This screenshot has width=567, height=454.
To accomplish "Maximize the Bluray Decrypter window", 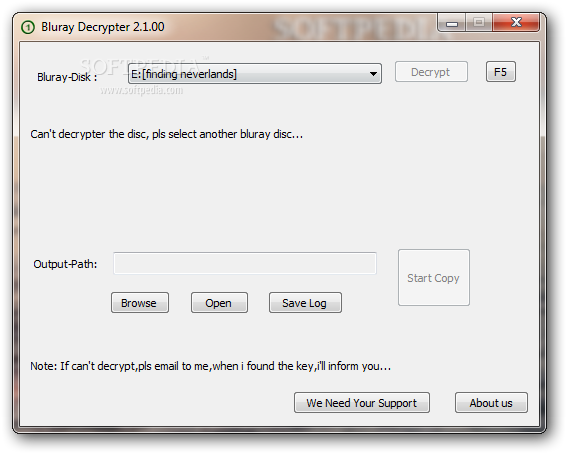I will [x=479, y=23].
